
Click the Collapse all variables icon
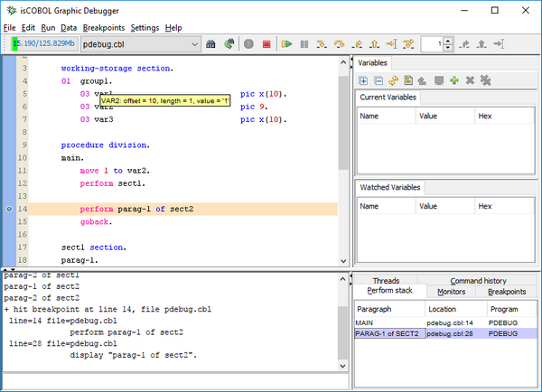[378, 80]
